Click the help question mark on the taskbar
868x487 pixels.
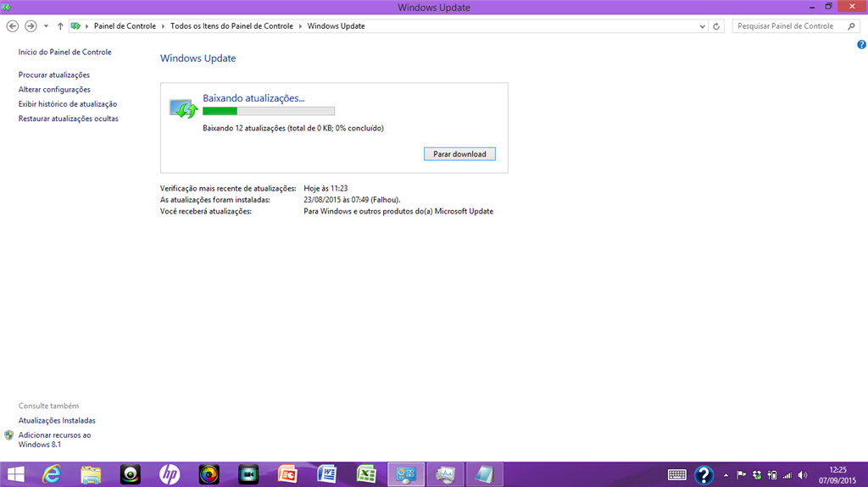coord(704,475)
